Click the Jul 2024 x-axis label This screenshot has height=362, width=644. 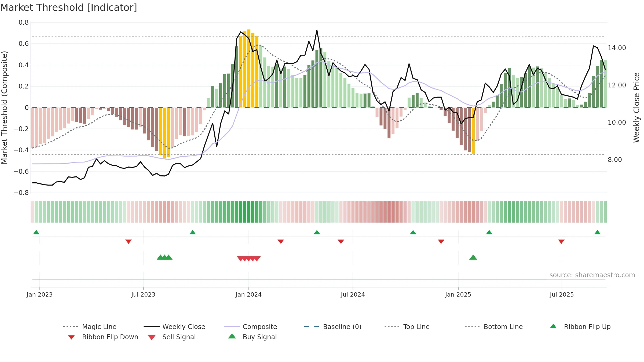click(353, 294)
